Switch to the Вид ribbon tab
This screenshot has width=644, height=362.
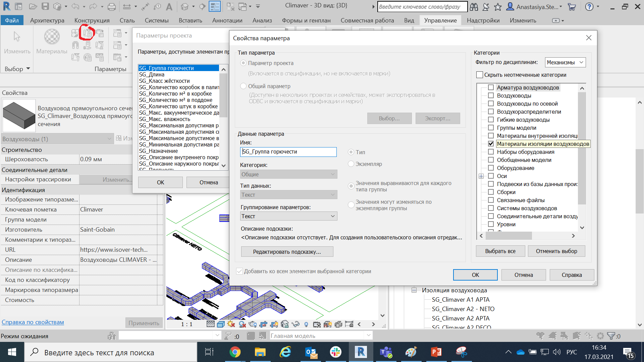tap(409, 20)
